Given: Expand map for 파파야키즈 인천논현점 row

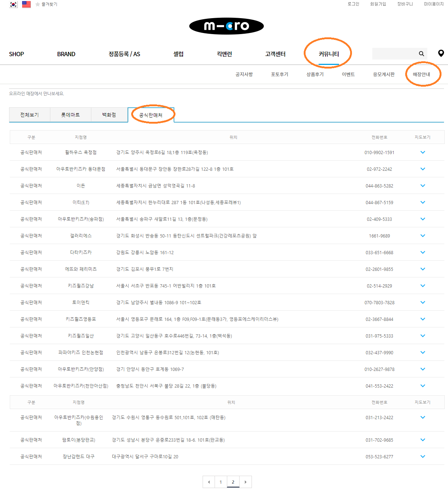Looking at the screenshot, I should [x=423, y=352].
